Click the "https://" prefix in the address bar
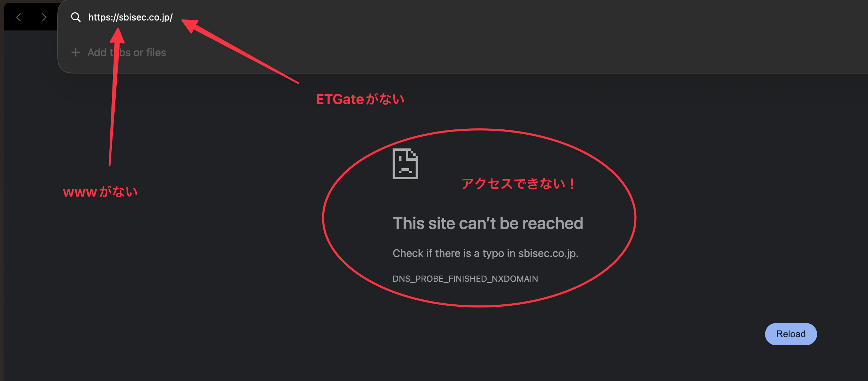 click(103, 17)
